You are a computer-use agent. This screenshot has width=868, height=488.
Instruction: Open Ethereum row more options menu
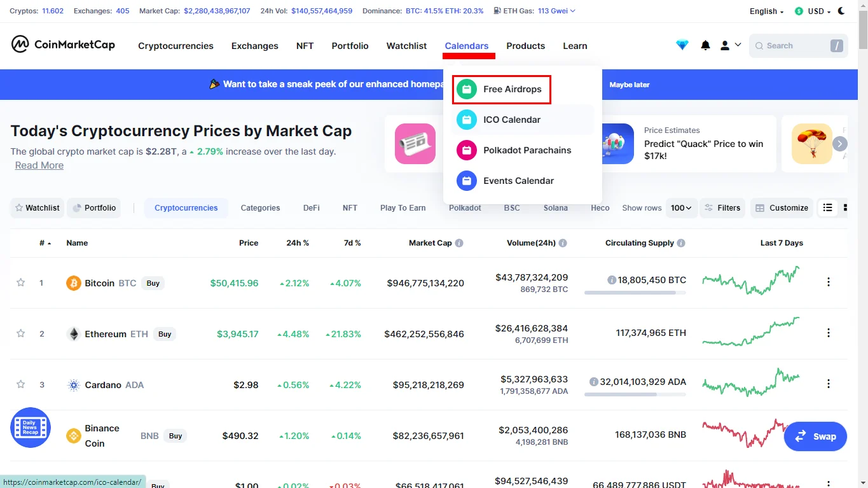[828, 333]
